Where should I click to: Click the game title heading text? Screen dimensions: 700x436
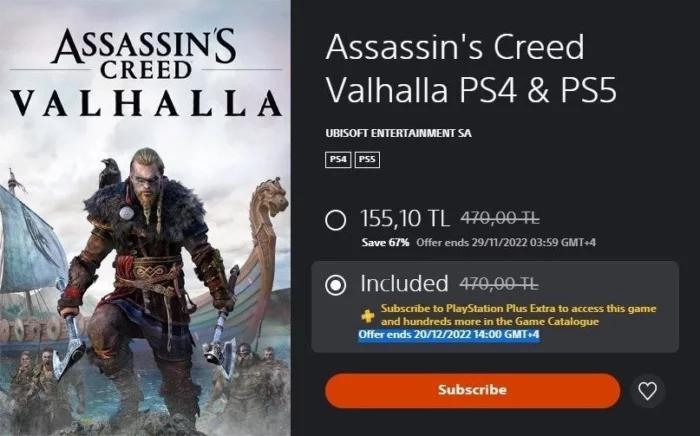click(x=471, y=68)
